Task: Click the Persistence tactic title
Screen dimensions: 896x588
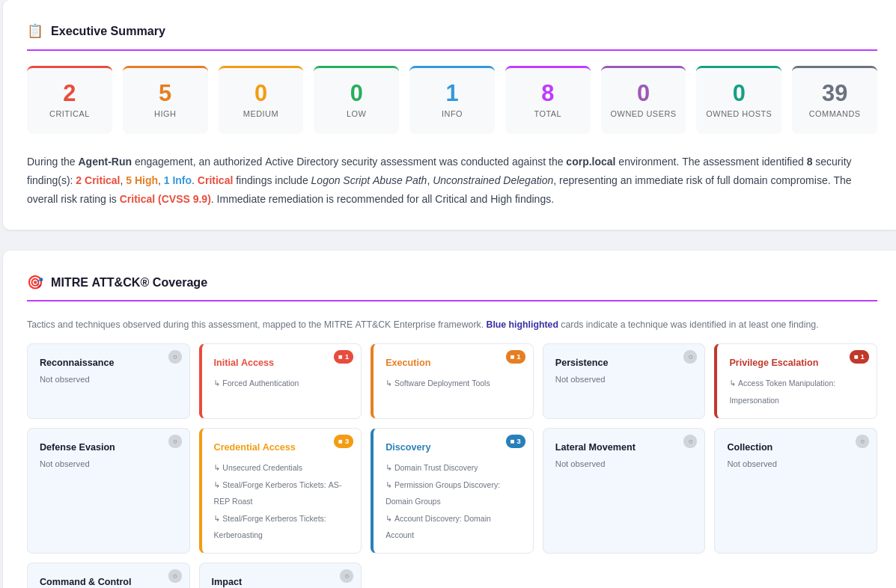Action: pyautogui.click(x=582, y=363)
